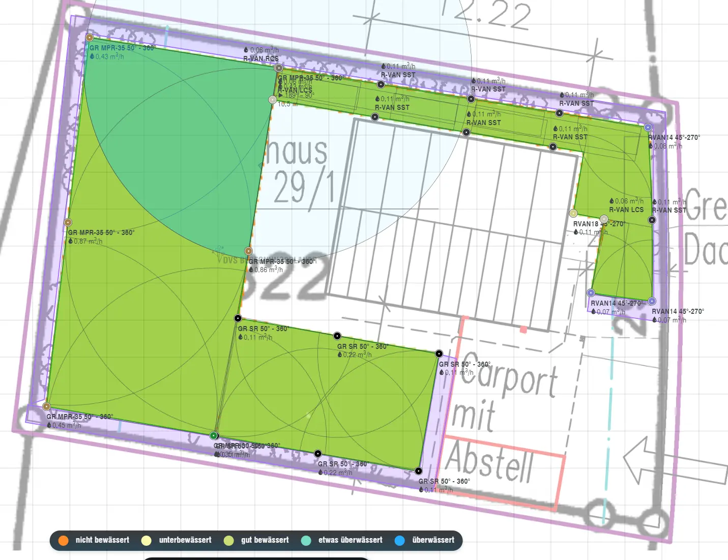Select the 'gut bewässert' legend entry
The height and width of the screenshot is (560, 728).
pos(256,540)
